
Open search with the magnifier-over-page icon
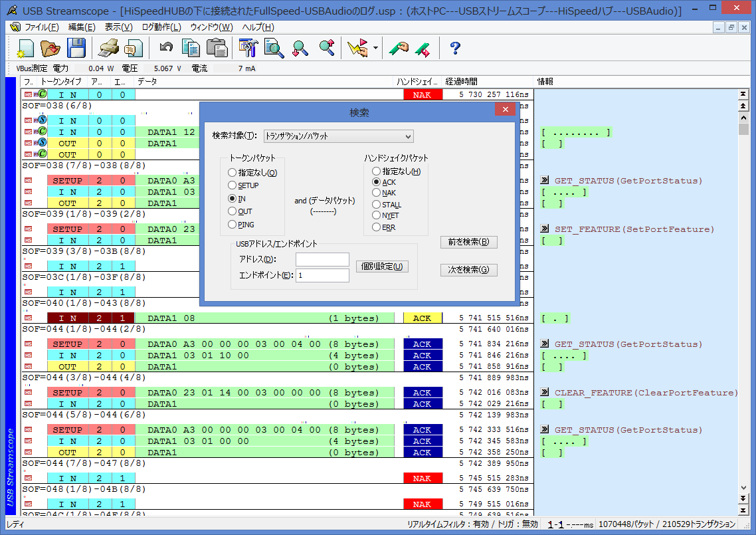[x=274, y=49]
